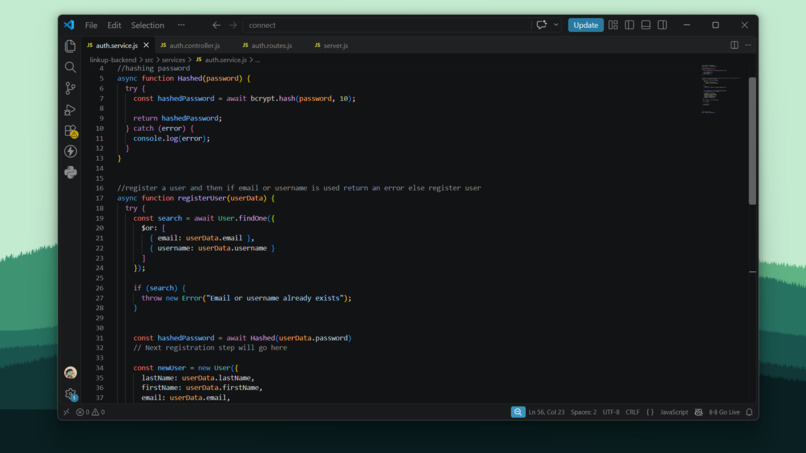This screenshot has height=453, width=806.
Task: Click the connect command center search box
Action: (x=386, y=25)
